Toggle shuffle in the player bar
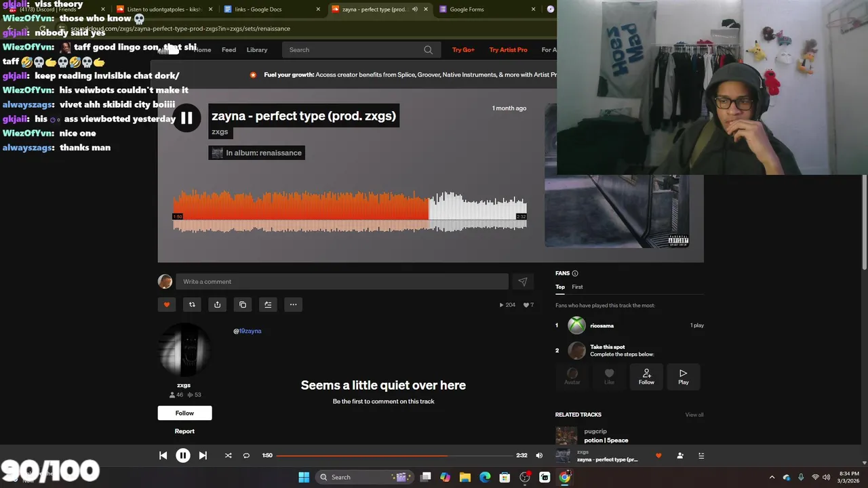The width and height of the screenshot is (868, 488). [x=228, y=455]
